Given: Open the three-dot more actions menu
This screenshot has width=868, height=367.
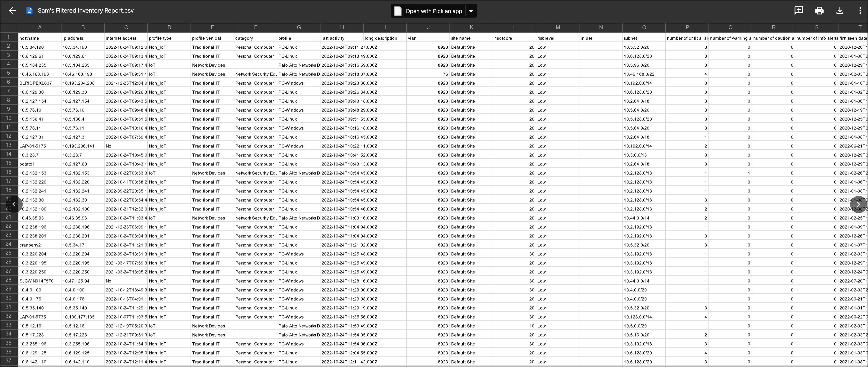Looking at the screenshot, I should (860, 10).
